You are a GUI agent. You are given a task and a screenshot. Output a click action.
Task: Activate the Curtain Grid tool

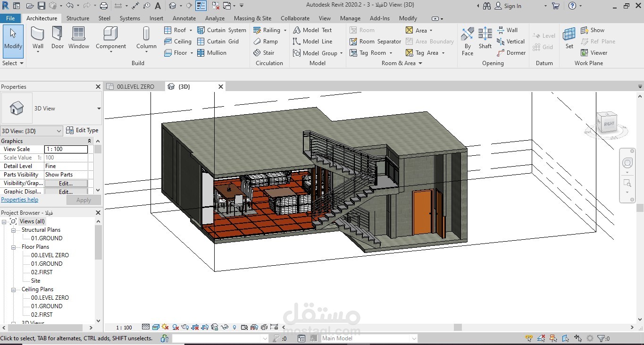218,42
